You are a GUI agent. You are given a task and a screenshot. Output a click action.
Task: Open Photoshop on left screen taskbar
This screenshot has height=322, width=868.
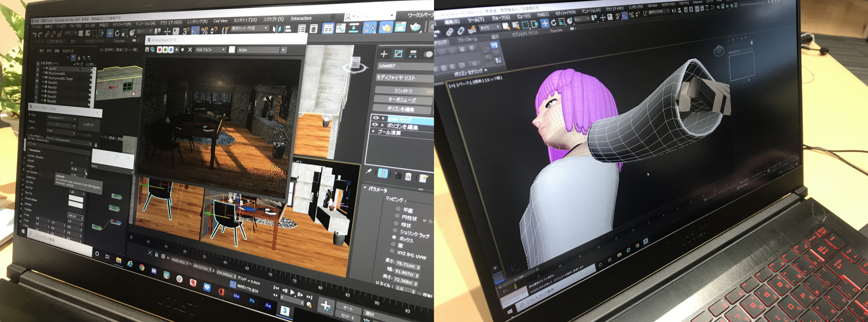pos(252,300)
